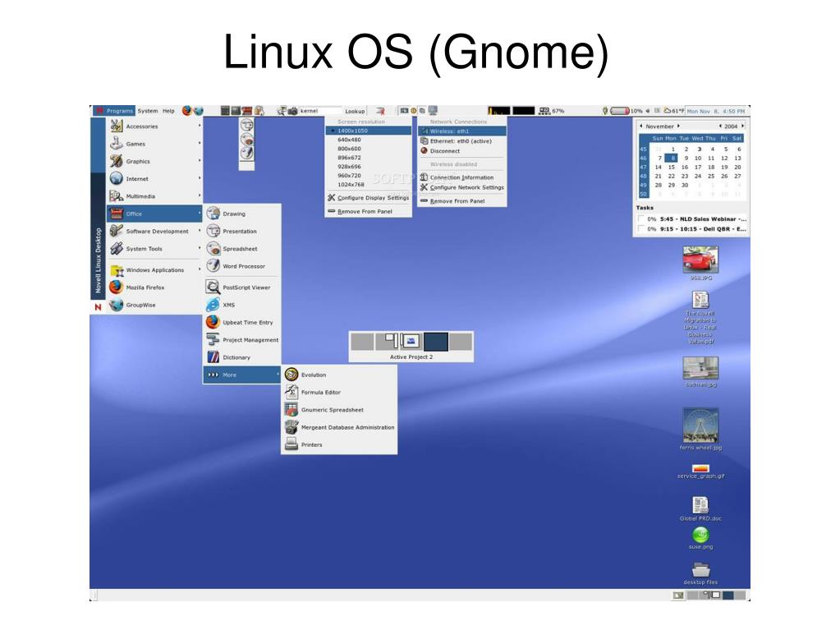Launch Presentation from the Office submenu
The image size is (840, 630).
point(241,231)
